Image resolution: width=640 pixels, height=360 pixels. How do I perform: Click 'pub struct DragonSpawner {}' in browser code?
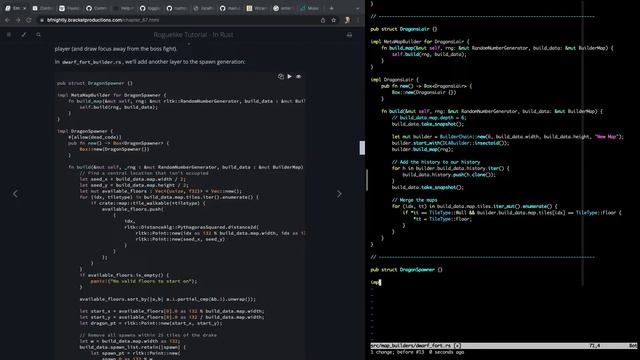point(95,83)
